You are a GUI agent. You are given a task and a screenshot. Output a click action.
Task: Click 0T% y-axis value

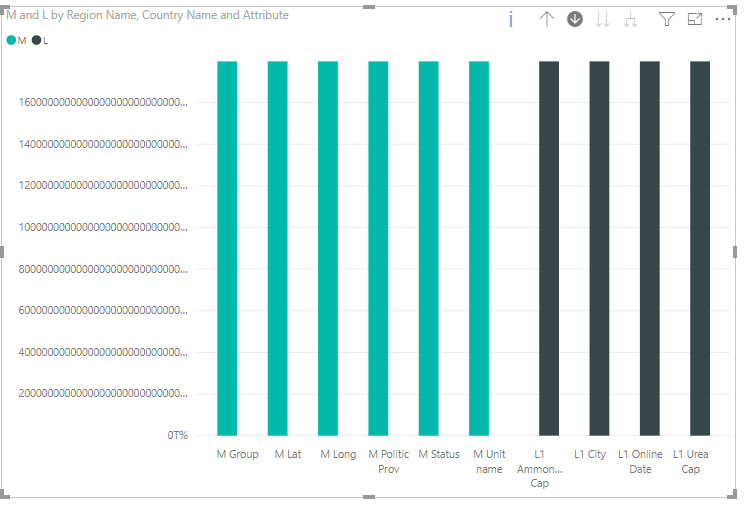tap(178, 435)
